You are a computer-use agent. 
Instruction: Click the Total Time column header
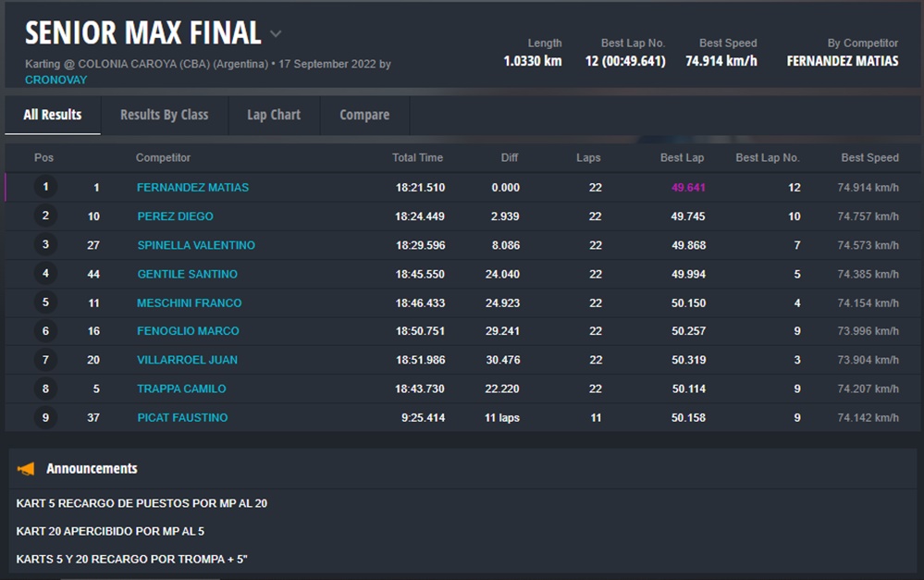(417, 158)
